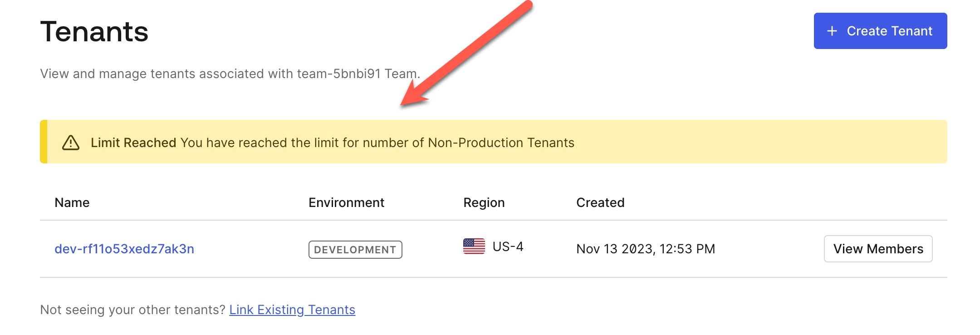Click the tenants description subtitle text
This screenshot has width=980, height=335.
pyautogui.click(x=230, y=74)
